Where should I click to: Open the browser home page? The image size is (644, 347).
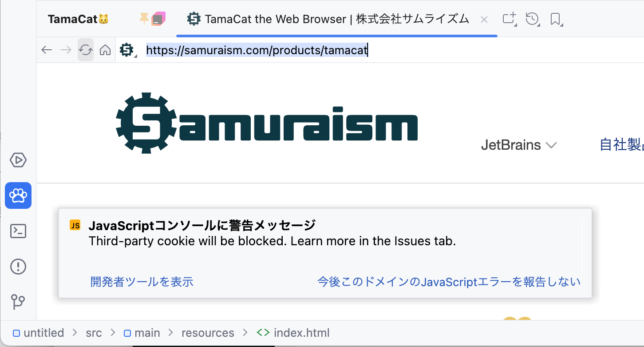click(105, 50)
